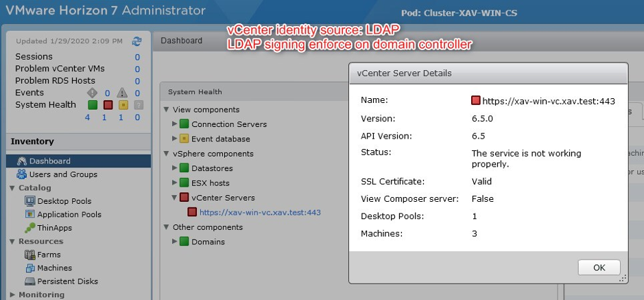The height and width of the screenshot is (300, 644).
Task: Click the dialog resize grip corner
Action: [x=623, y=279]
